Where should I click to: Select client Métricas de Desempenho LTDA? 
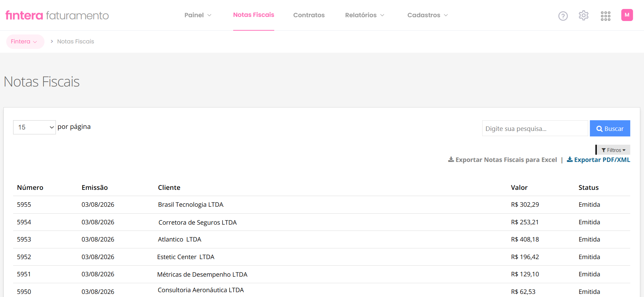(x=202, y=275)
